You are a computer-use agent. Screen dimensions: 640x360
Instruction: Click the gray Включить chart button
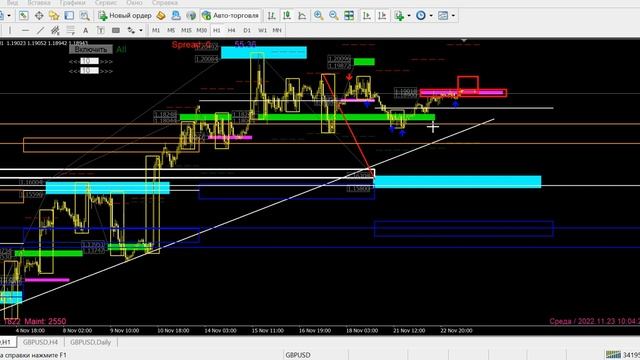[91, 49]
